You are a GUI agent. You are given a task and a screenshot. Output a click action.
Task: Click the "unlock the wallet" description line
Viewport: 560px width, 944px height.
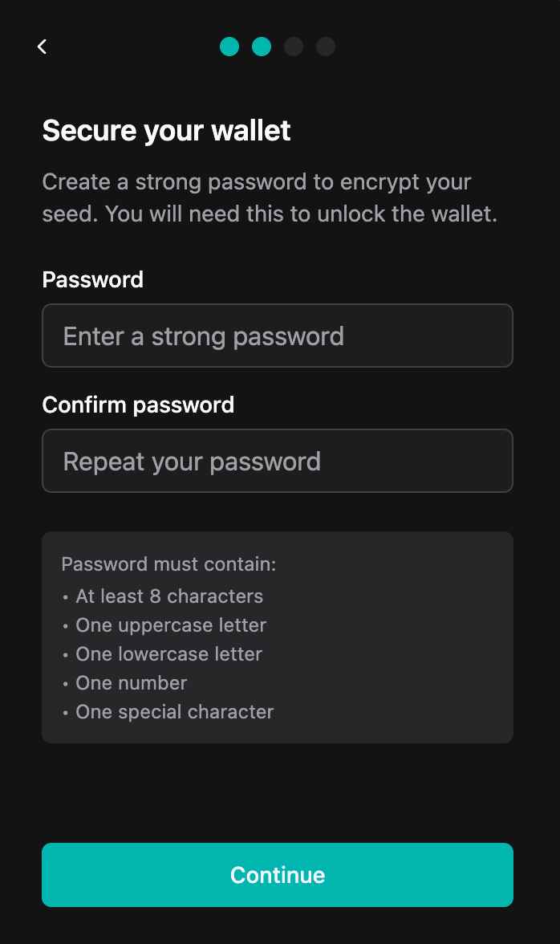270,214
